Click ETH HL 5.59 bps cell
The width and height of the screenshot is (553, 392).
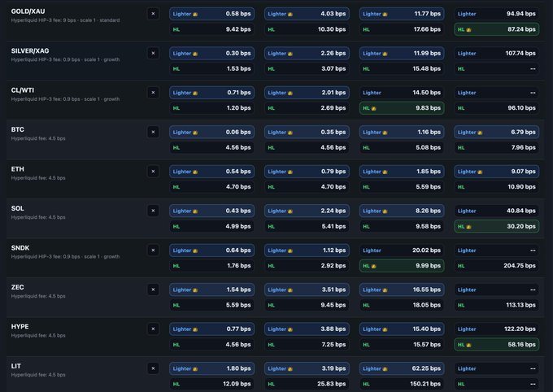pyautogui.click(x=402, y=187)
